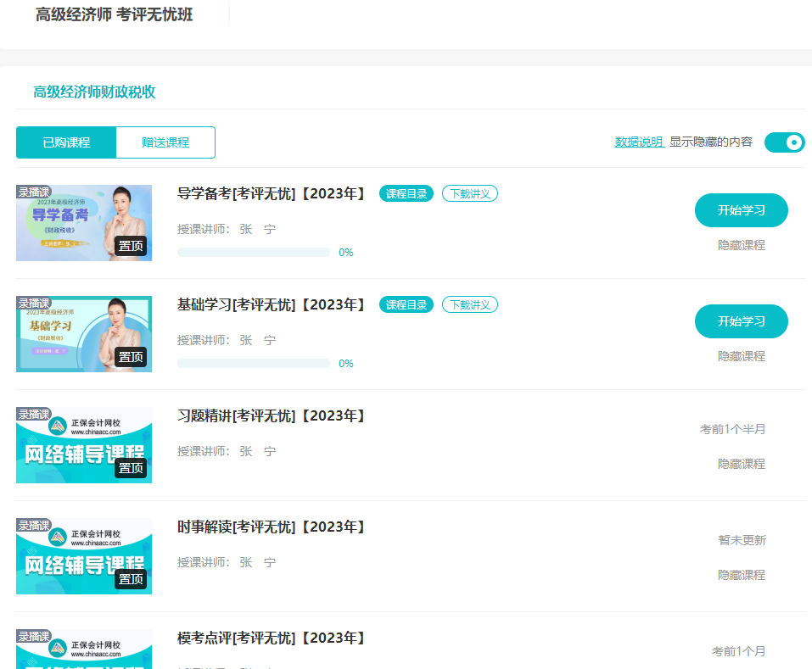Click 开始学习 for 基础学习 course

pyautogui.click(x=741, y=321)
